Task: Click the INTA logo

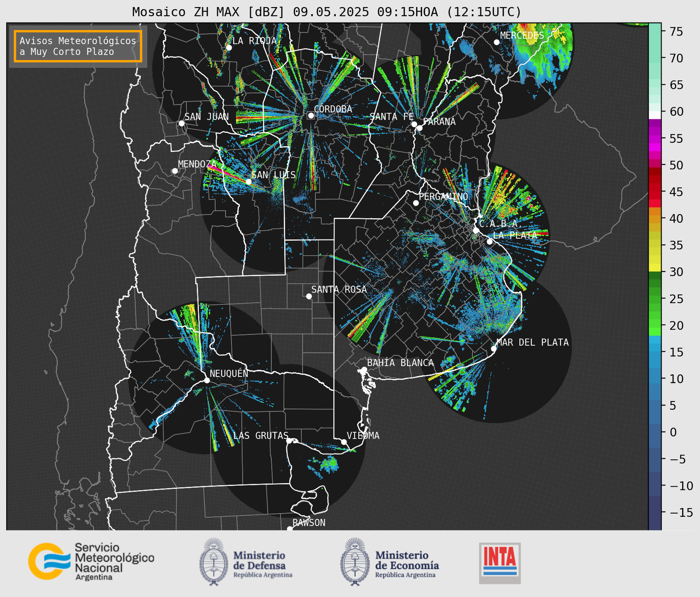Action: pyautogui.click(x=500, y=563)
